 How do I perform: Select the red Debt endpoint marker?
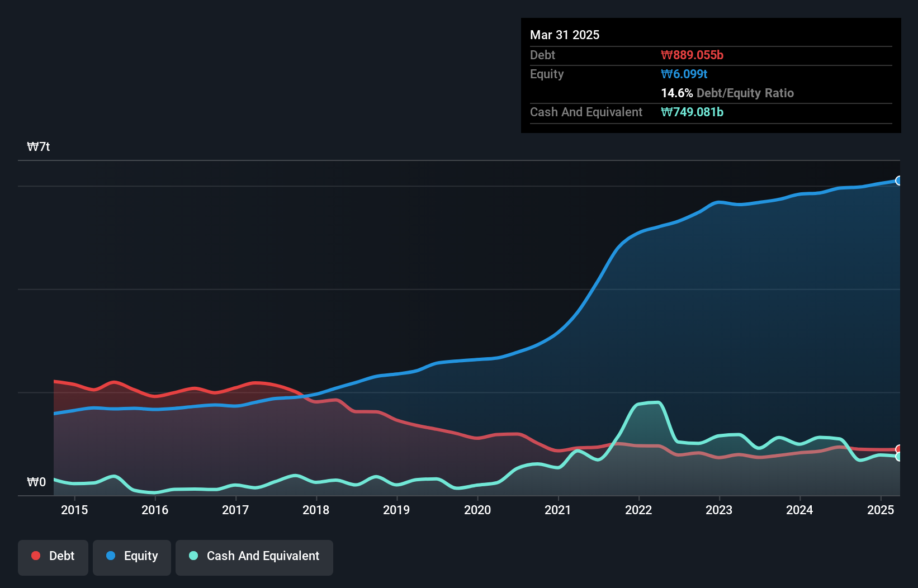coord(899,449)
